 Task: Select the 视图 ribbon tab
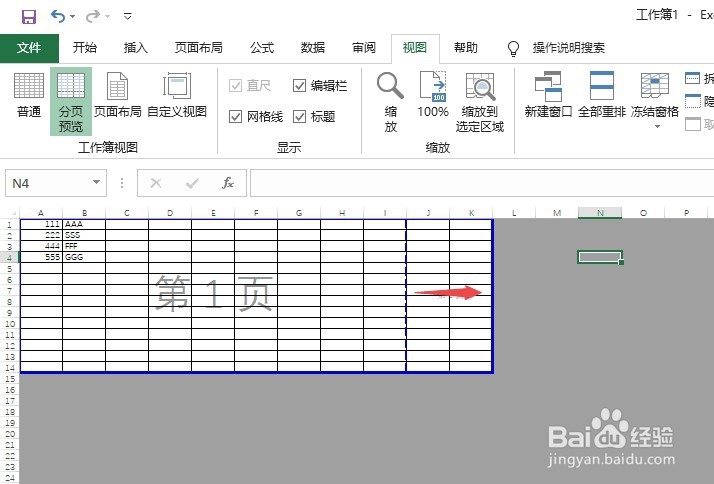pos(415,47)
